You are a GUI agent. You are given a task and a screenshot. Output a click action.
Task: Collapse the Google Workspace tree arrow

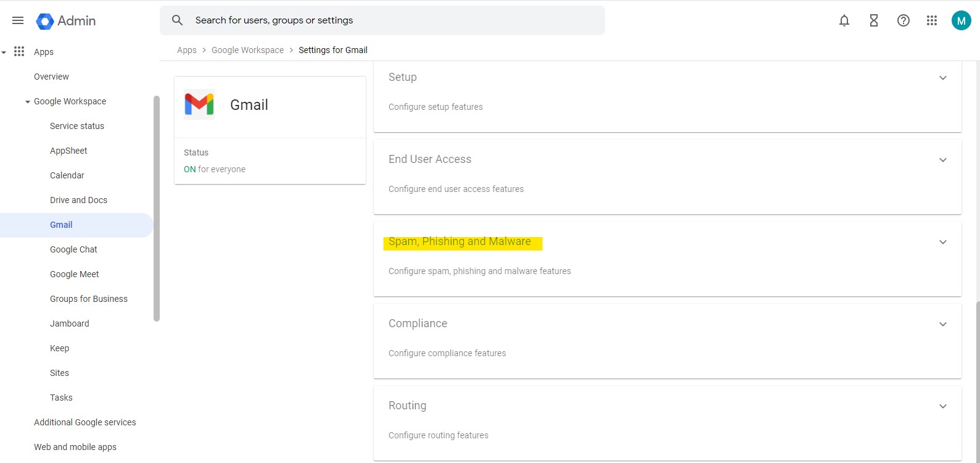pyautogui.click(x=28, y=102)
